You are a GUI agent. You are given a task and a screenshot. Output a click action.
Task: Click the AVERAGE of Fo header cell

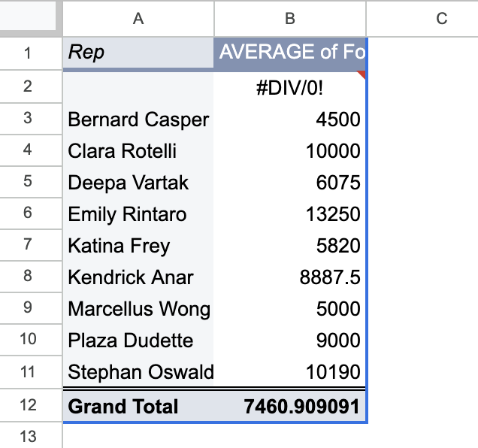(290, 53)
